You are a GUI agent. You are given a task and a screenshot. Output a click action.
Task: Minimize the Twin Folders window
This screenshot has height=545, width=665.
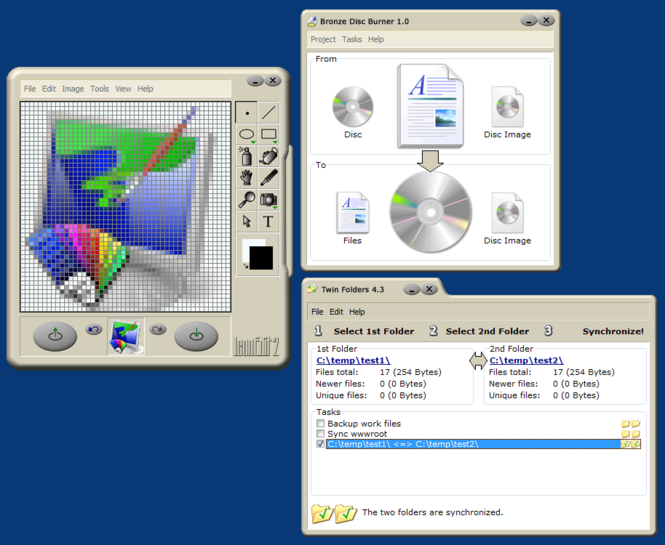coord(411,289)
